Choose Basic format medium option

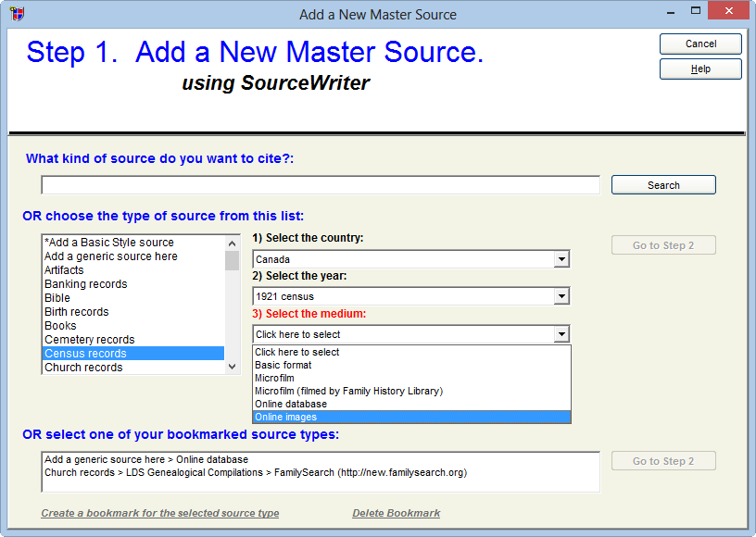coord(411,365)
